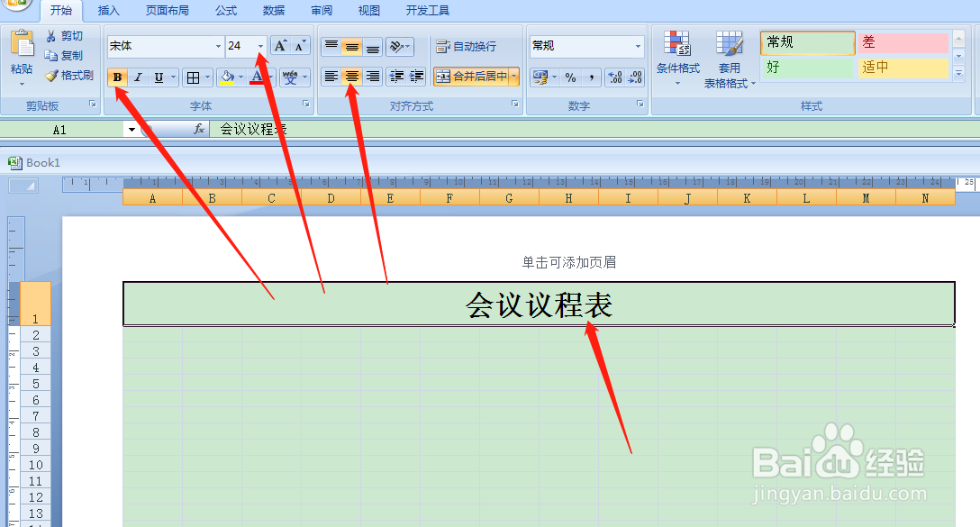
Task: Select the 适中 cell style
Action: tap(903, 68)
